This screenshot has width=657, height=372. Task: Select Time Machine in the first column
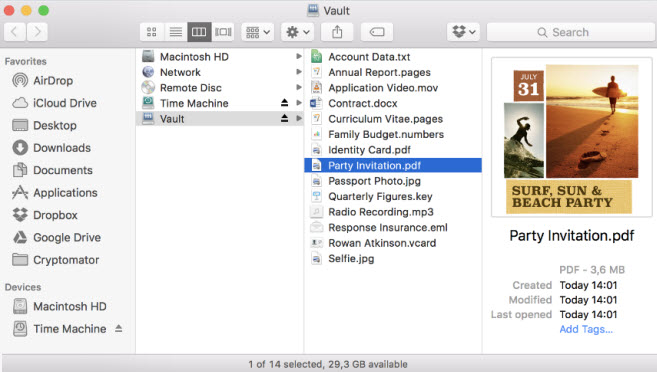[220, 103]
